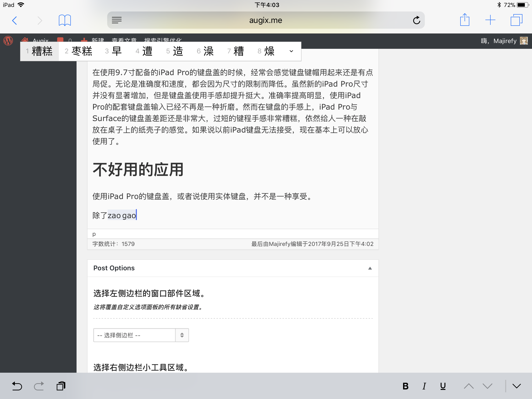
Task: Place cursor in 不好用的应用 heading
Action: point(138,170)
